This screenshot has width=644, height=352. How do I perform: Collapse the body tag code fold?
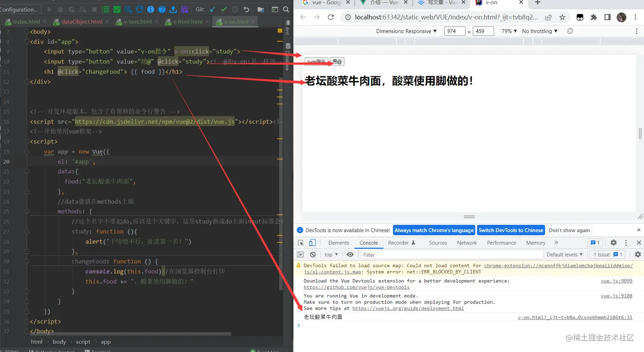[x=27, y=32]
